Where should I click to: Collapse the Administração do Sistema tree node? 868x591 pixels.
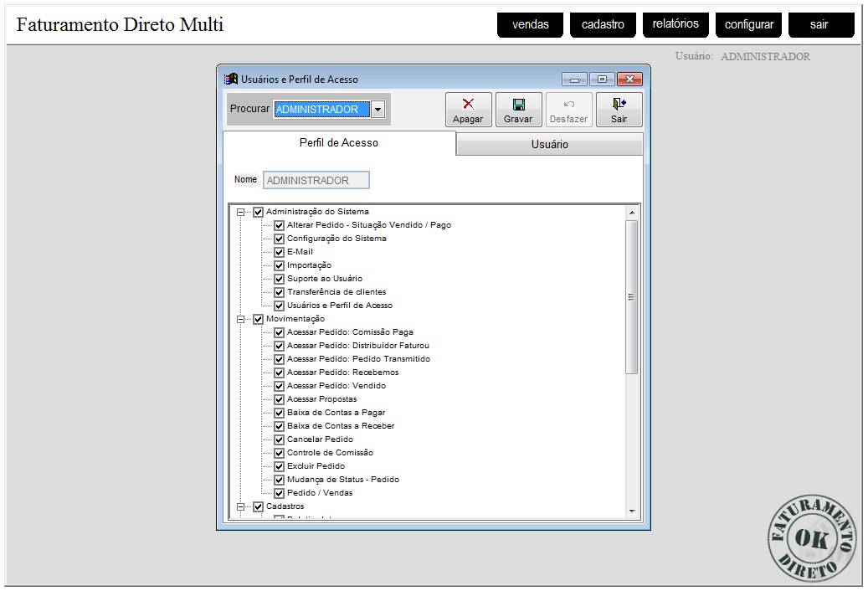pyautogui.click(x=241, y=212)
